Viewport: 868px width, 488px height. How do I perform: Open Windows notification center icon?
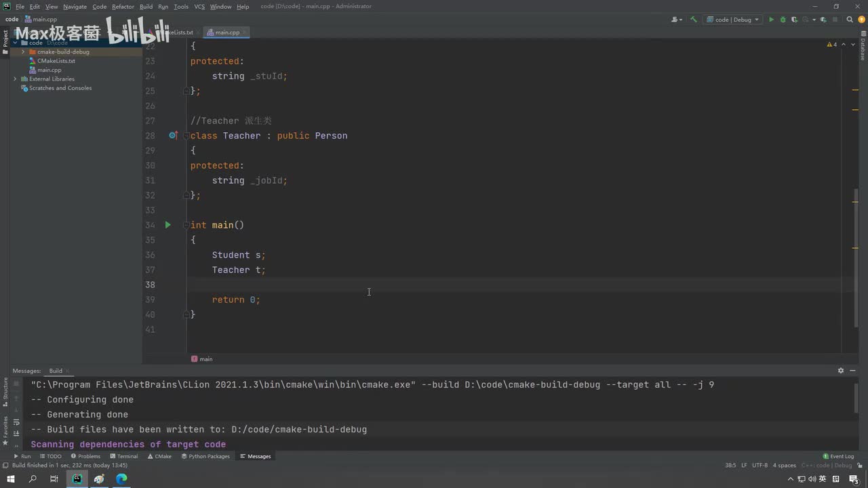(854, 479)
